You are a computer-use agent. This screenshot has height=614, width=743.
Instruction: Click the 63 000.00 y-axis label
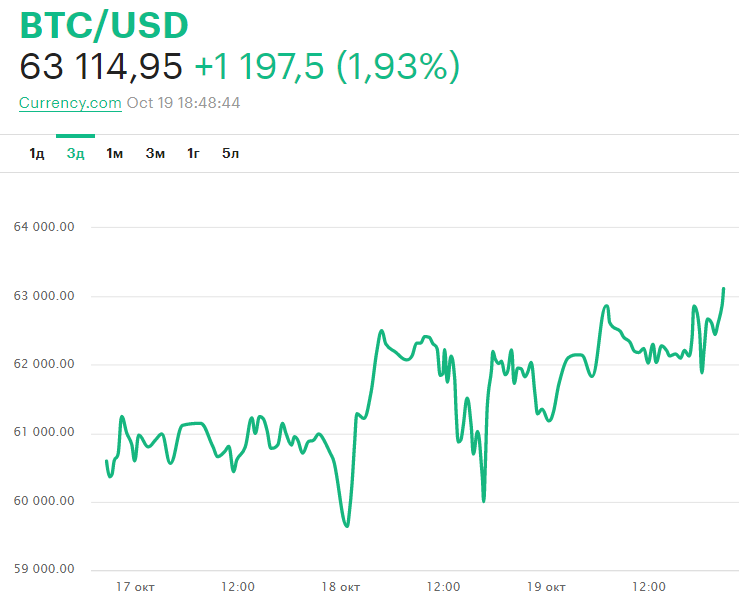pyautogui.click(x=44, y=296)
